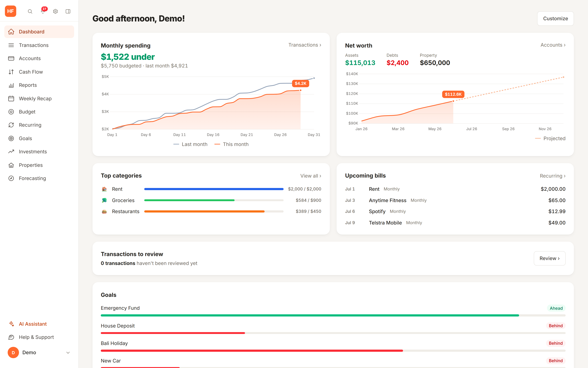Open search with the magnifier icon
588x368 pixels.
(x=30, y=11)
